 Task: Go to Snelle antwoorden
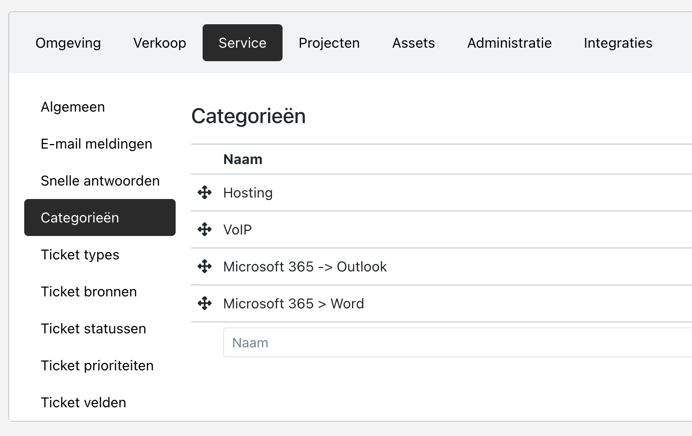(x=100, y=181)
